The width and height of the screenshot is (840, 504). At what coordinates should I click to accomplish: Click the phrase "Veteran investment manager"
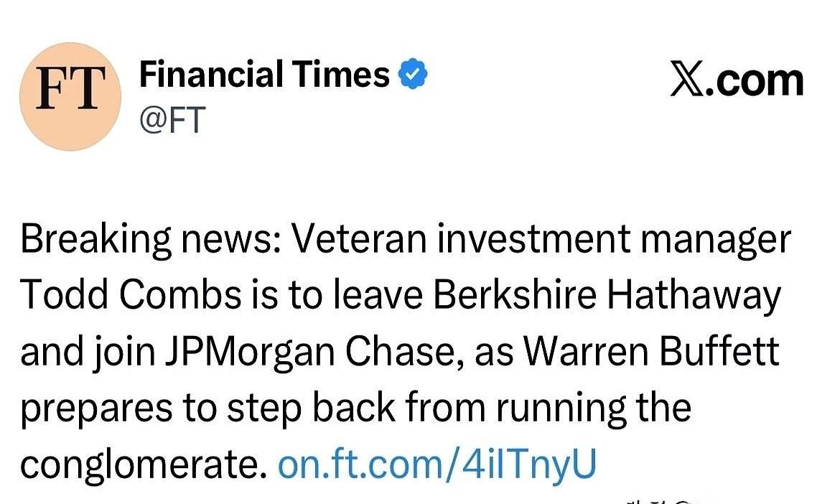[x=540, y=242]
